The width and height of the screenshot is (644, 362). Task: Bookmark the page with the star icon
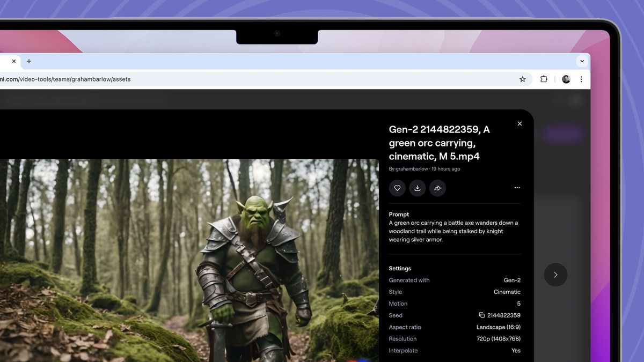coord(522,79)
